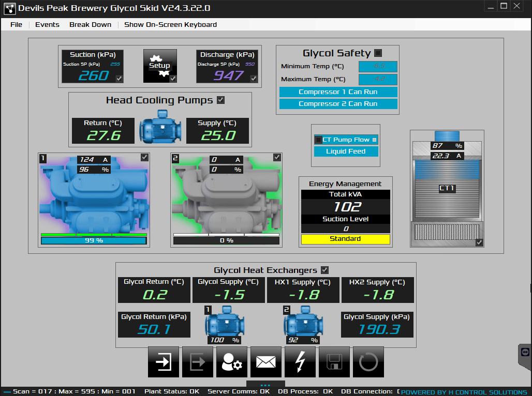Click the Suction Level value 0
Viewport: 532px width, 396px height.
tap(346, 229)
